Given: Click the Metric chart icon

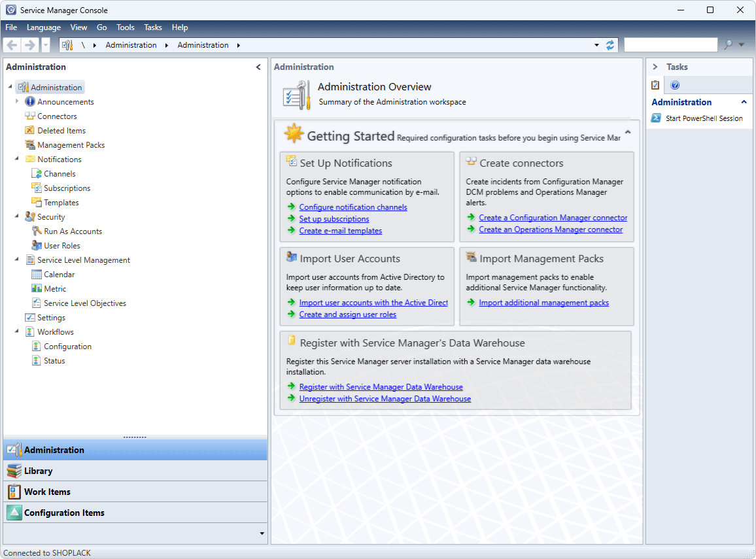Looking at the screenshot, I should (36, 289).
